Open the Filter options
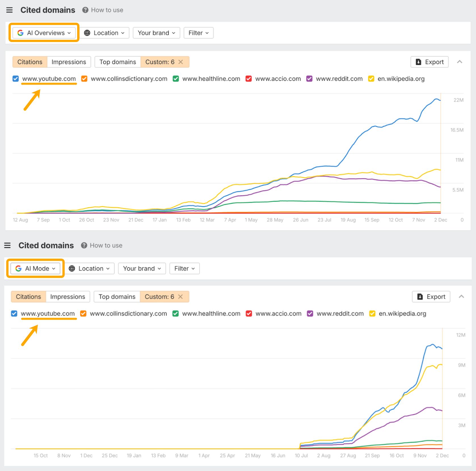Image resolution: width=476 pixels, height=471 pixels. pos(198,33)
